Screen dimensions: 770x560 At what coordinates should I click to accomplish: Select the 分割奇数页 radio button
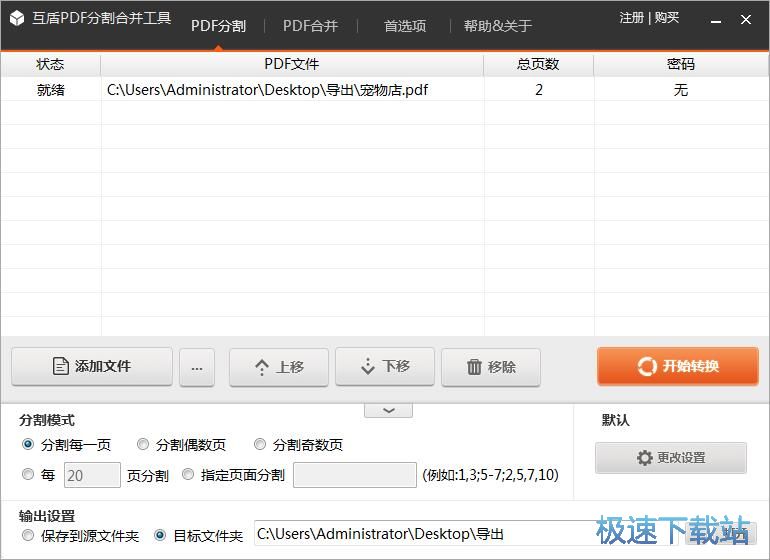(x=260, y=445)
